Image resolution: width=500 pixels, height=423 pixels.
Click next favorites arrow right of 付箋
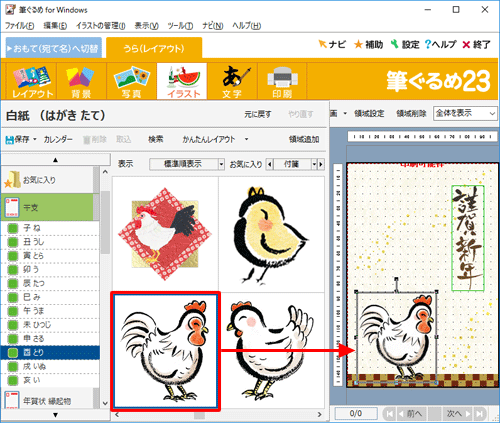pos(321,164)
